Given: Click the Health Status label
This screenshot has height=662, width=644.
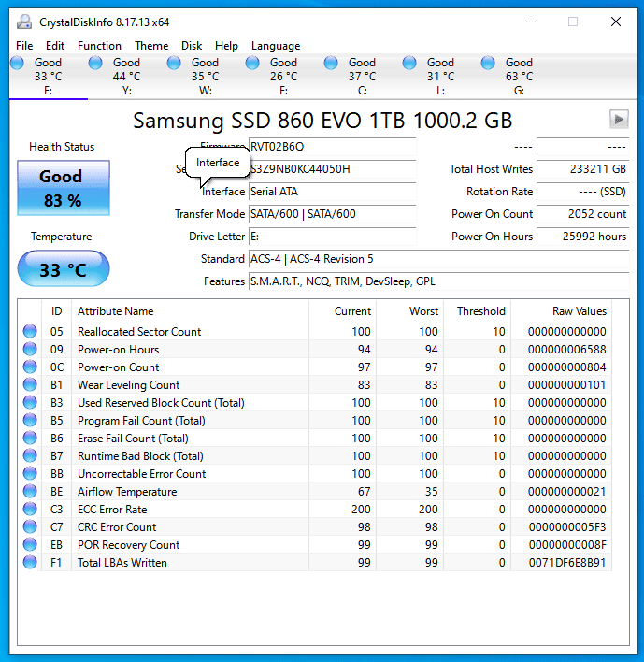Looking at the screenshot, I should tap(62, 147).
